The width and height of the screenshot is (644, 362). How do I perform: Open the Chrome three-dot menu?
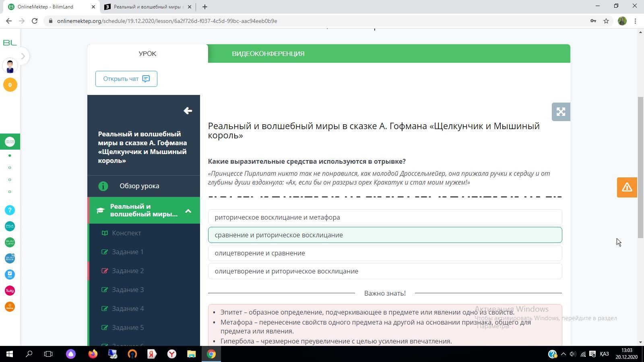click(636, 21)
